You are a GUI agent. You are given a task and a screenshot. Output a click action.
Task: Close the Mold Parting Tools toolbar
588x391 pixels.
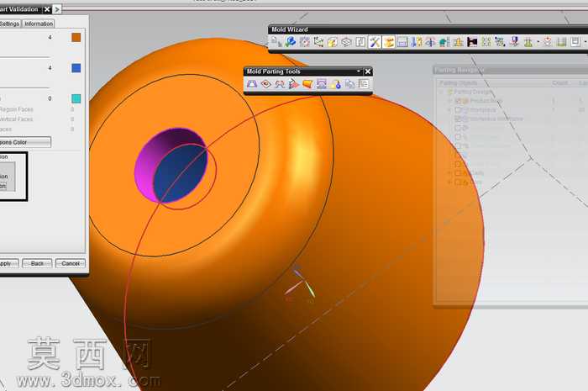pos(368,71)
